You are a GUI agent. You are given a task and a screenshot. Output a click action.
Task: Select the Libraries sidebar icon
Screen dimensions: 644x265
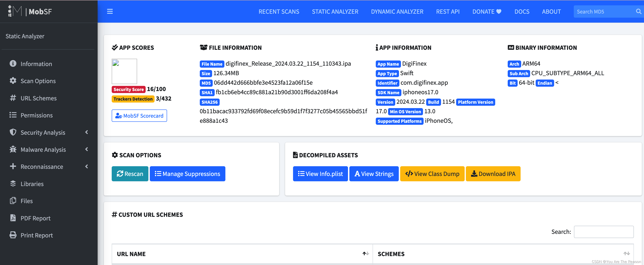point(13,184)
